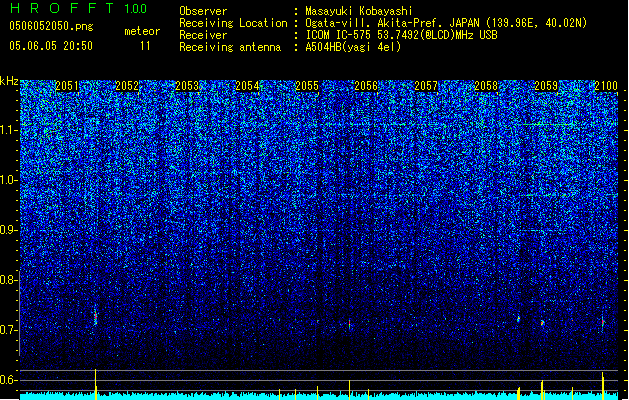Click the Receiver label
Image resolution: width=629 pixels, height=400 pixels.
203,35
